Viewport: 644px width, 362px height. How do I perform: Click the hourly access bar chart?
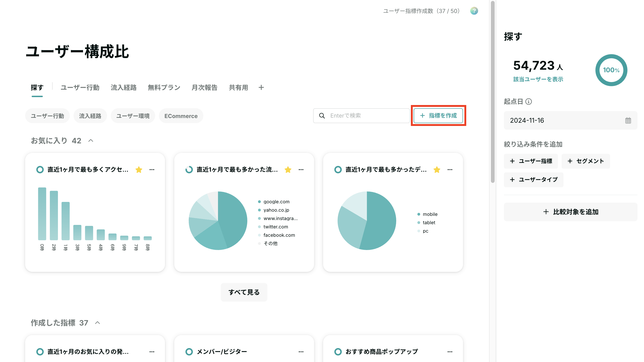point(95,219)
